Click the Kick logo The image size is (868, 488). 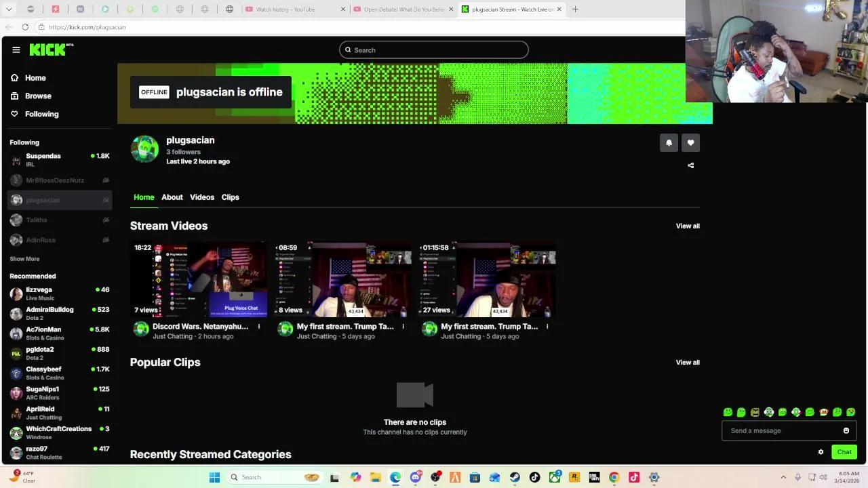click(x=52, y=49)
